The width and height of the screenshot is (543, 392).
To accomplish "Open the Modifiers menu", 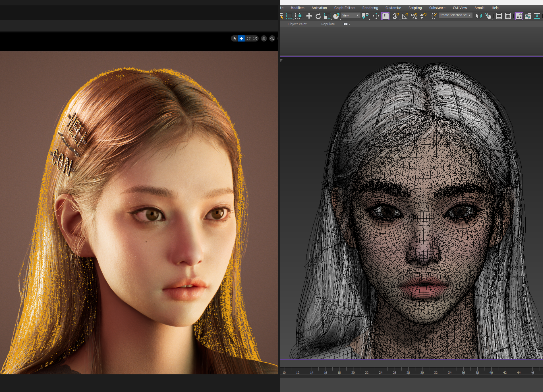I will 297,8.
